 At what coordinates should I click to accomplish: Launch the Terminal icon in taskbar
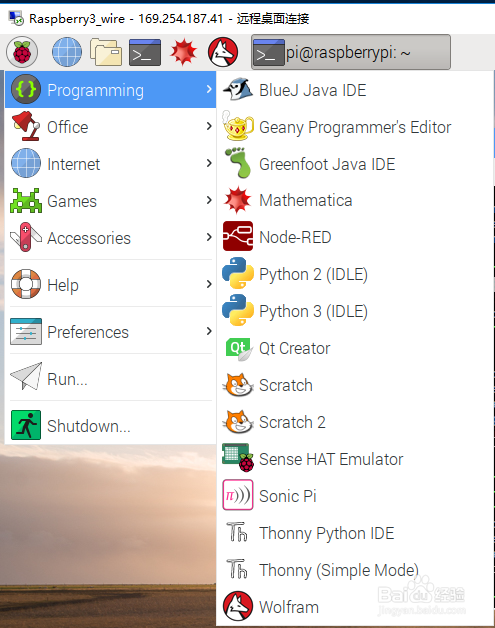[145, 52]
